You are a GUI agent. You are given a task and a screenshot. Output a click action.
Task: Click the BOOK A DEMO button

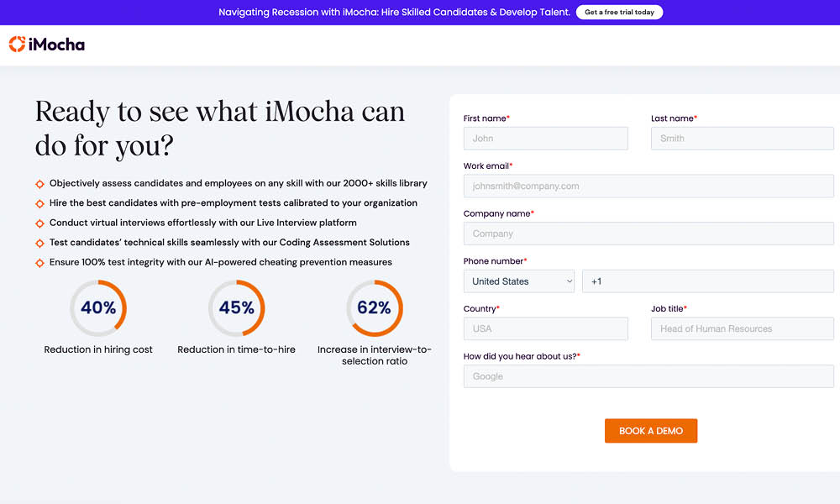click(x=650, y=430)
